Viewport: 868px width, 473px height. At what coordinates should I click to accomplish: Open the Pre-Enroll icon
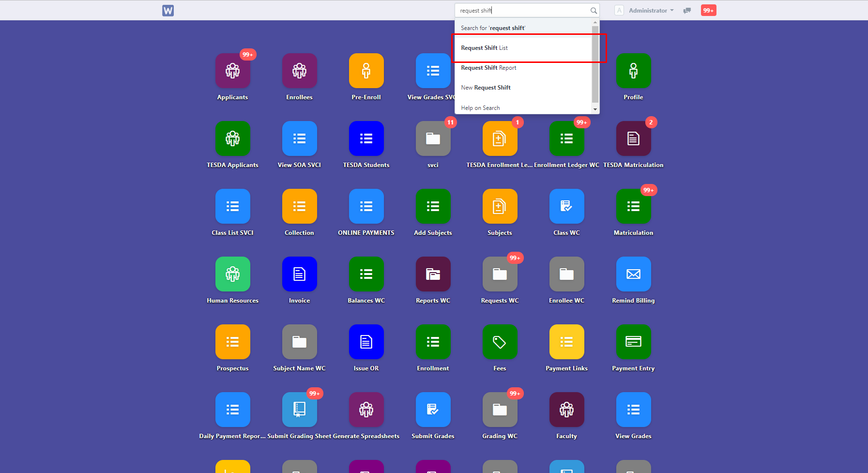click(x=366, y=71)
